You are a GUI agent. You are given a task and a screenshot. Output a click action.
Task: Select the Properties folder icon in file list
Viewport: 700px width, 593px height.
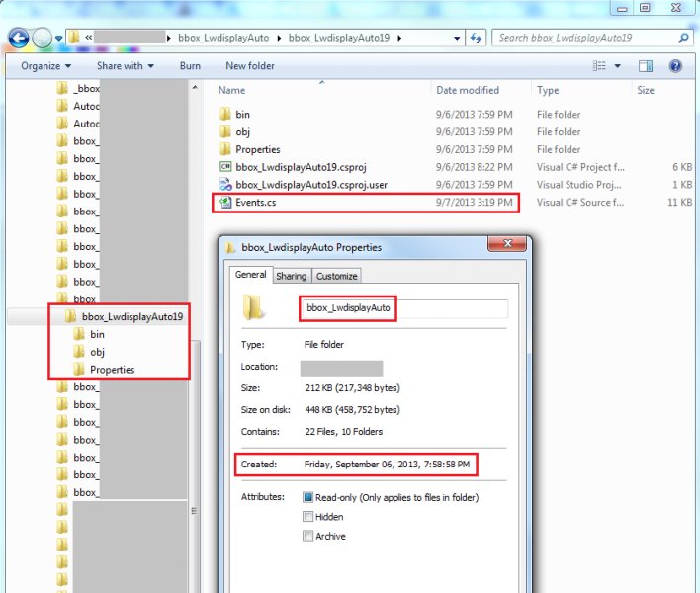[x=225, y=149]
